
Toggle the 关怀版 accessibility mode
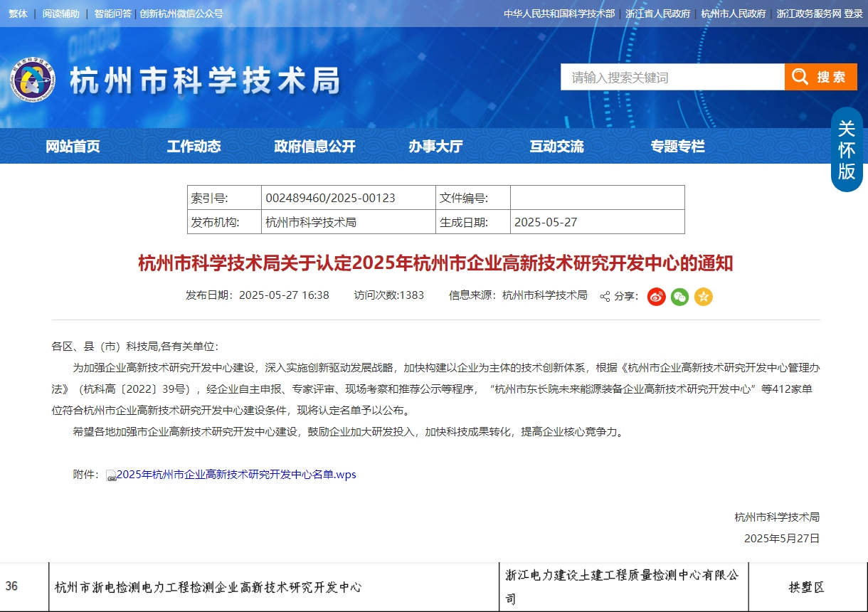pos(847,149)
